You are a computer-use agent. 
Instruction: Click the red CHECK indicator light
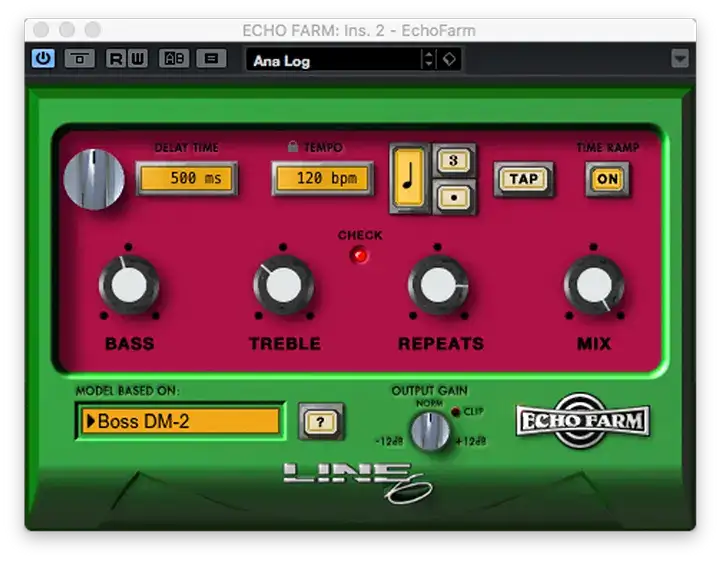point(359,255)
